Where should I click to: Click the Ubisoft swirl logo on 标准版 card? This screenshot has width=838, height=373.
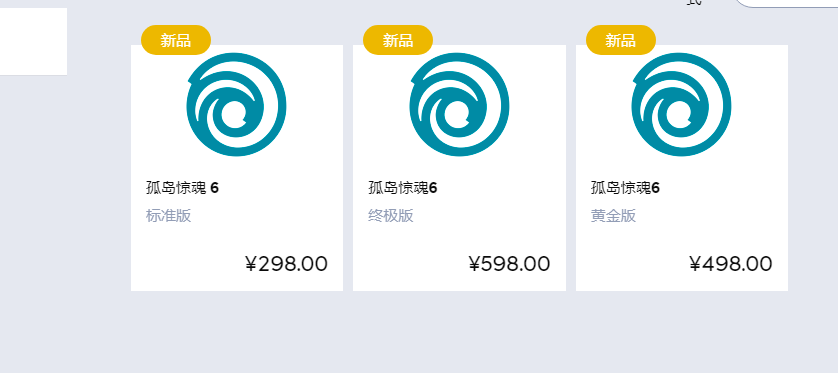[236, 105]
